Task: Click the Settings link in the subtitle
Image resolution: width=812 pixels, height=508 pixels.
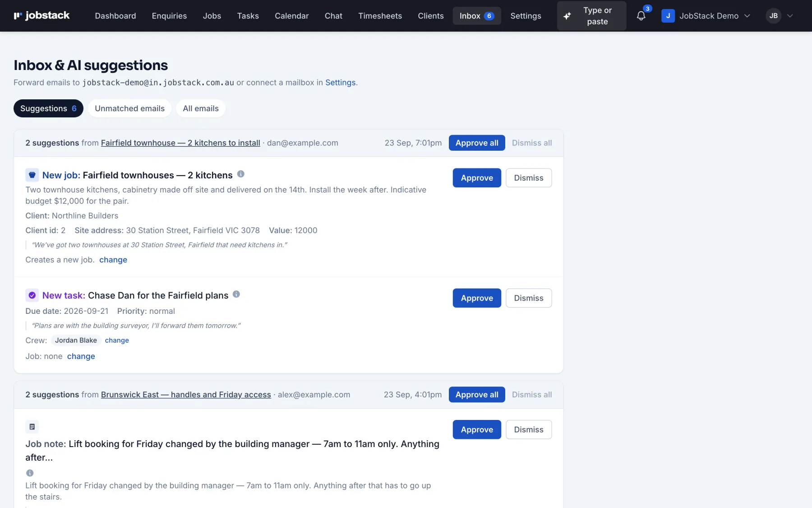Action: (340, 83)
